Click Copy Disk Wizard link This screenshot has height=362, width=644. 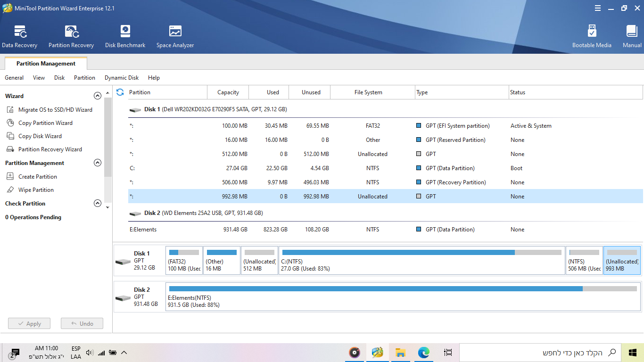40,136
